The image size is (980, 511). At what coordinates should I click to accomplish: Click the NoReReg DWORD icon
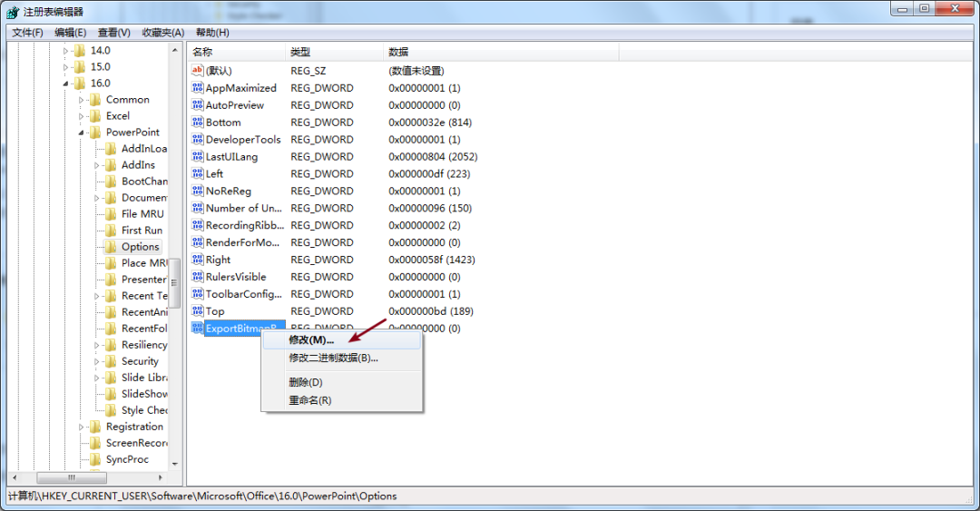(198, 191)
